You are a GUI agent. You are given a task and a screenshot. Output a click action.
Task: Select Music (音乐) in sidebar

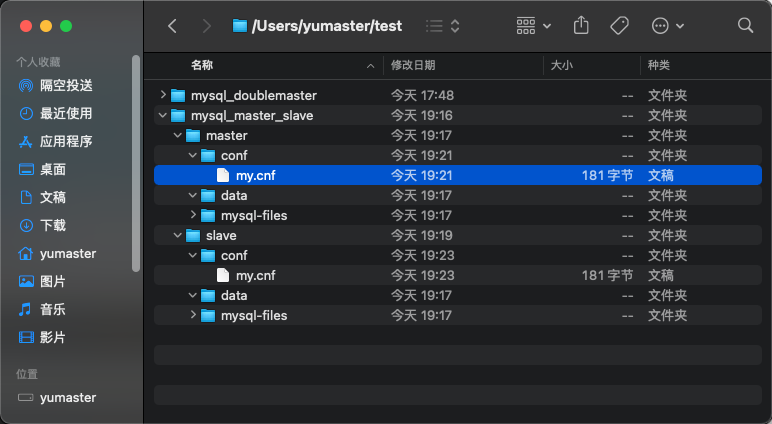point(53,310)
